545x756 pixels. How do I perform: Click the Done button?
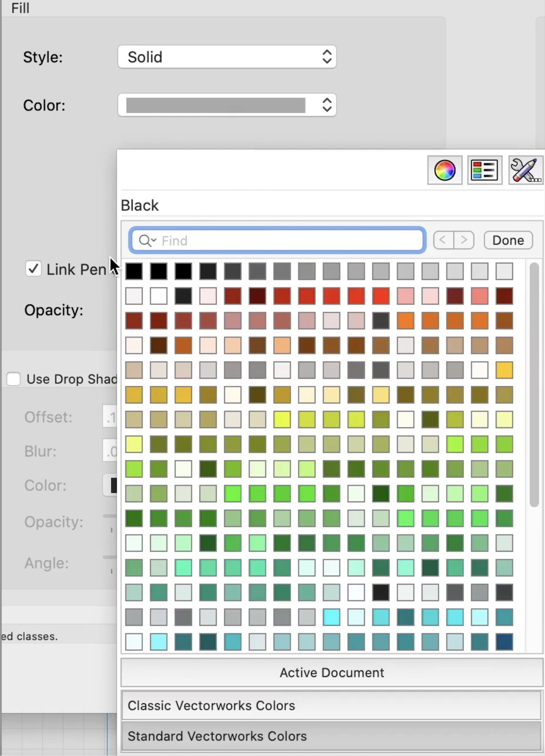(508, 240)
